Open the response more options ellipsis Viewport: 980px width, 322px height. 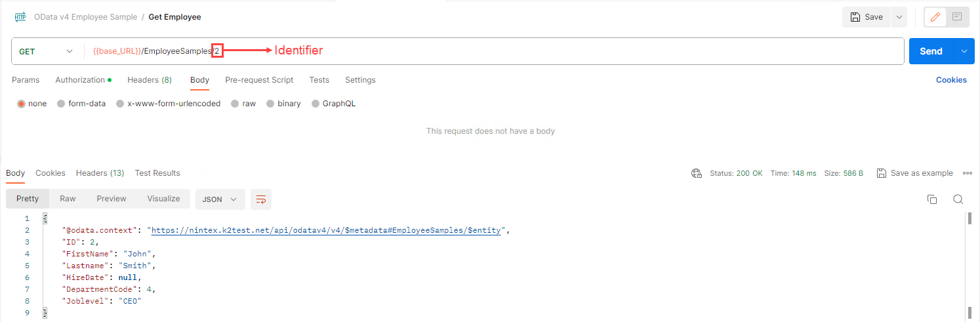click(x=968, y=173)
